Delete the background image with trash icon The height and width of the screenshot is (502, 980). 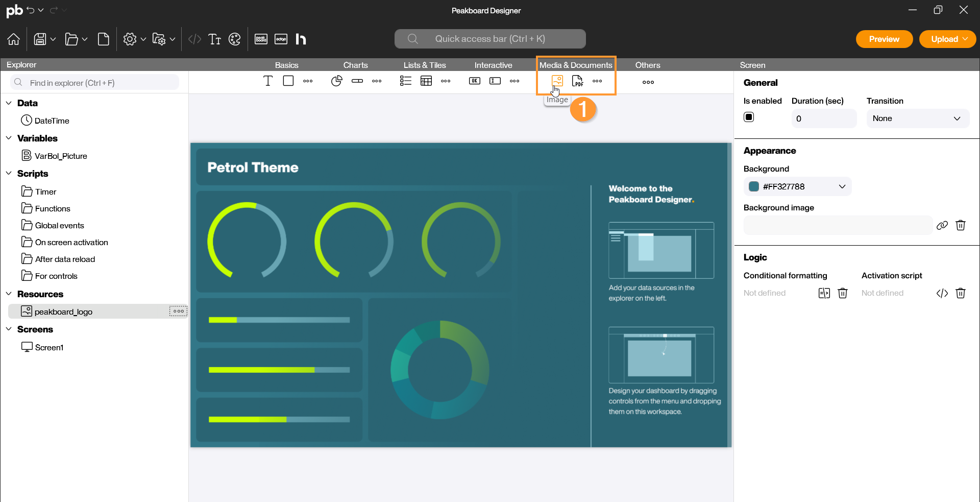961,225
